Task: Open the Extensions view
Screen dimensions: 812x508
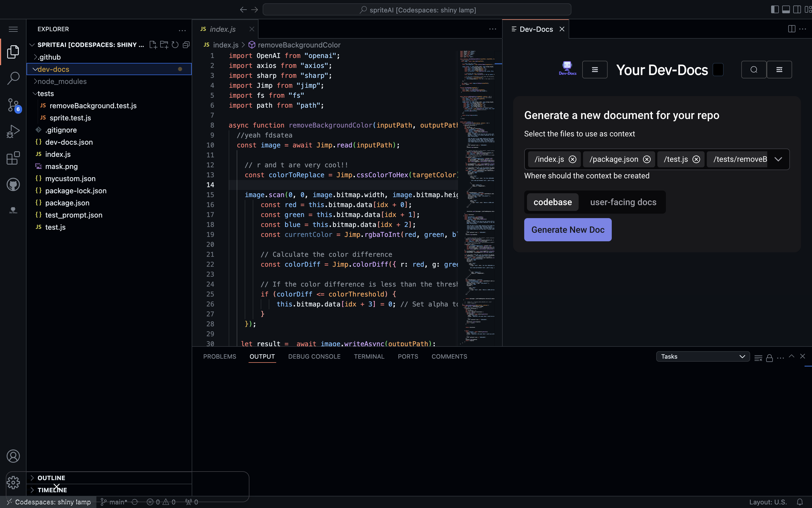Action: pos(13,158)
